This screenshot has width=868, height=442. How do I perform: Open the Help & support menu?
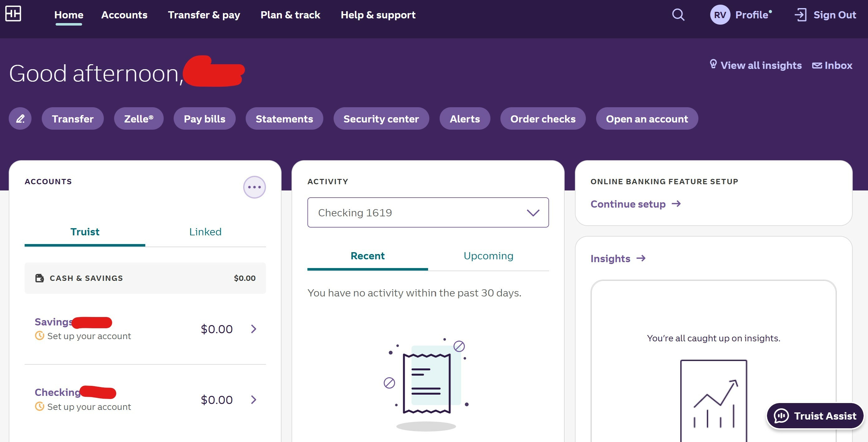tap(378, 15)
